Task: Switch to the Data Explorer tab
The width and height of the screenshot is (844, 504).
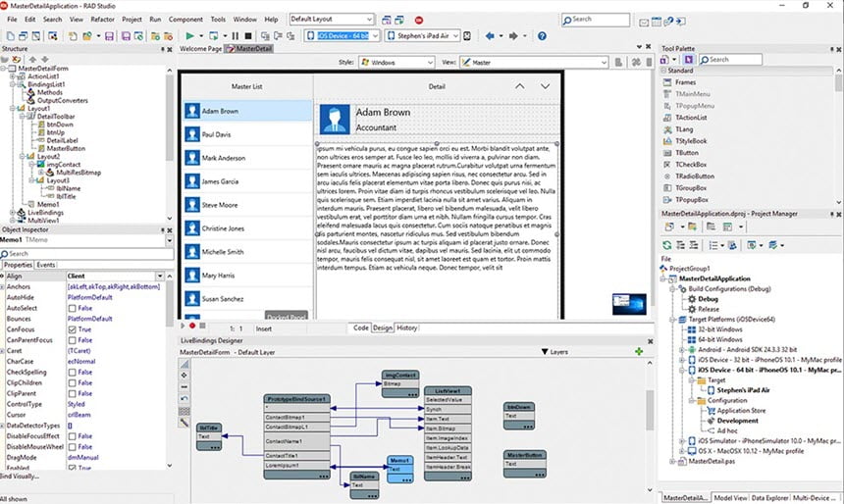Action: (769, 498)
